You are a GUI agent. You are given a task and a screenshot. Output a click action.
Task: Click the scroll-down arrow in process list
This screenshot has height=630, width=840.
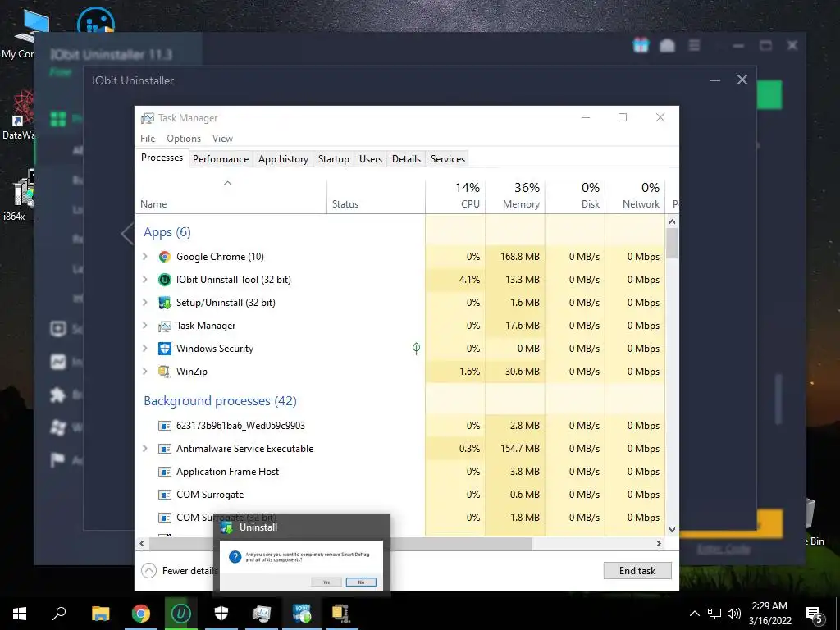pyautogui.click(x=673, y=531)
